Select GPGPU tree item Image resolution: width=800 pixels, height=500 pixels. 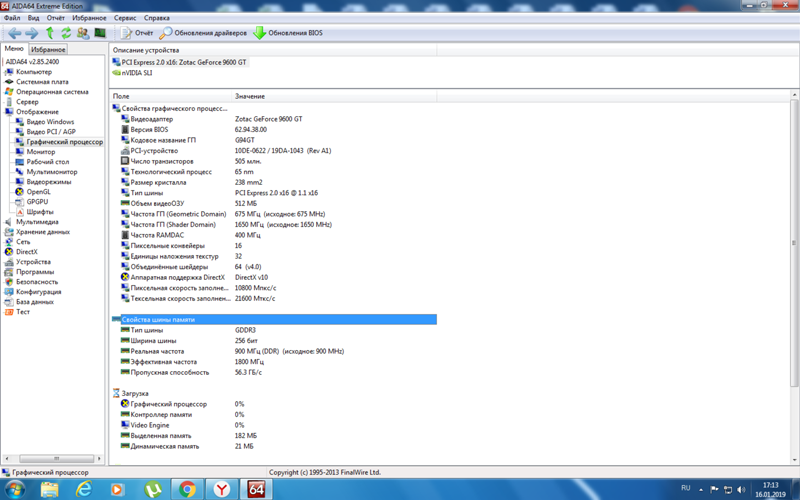(37, 202)
